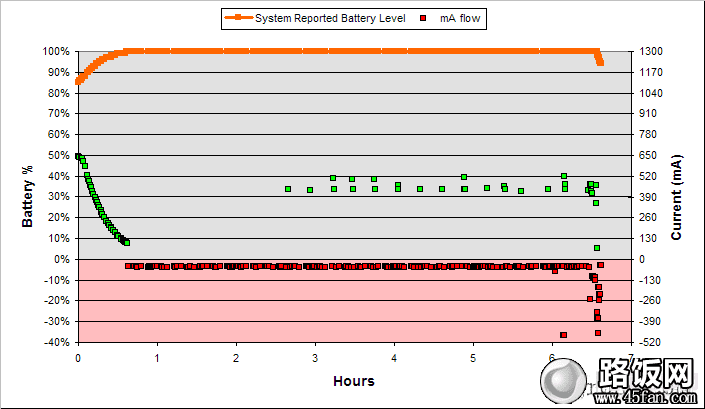Select the 80% tick label

(58, 93)
